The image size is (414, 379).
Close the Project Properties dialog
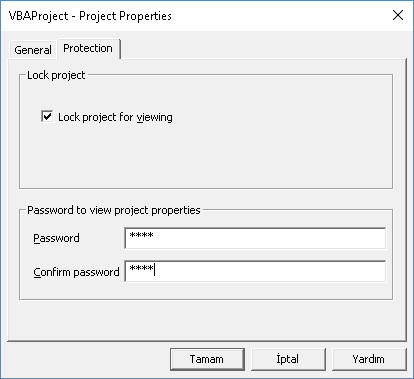coord(398,15)
